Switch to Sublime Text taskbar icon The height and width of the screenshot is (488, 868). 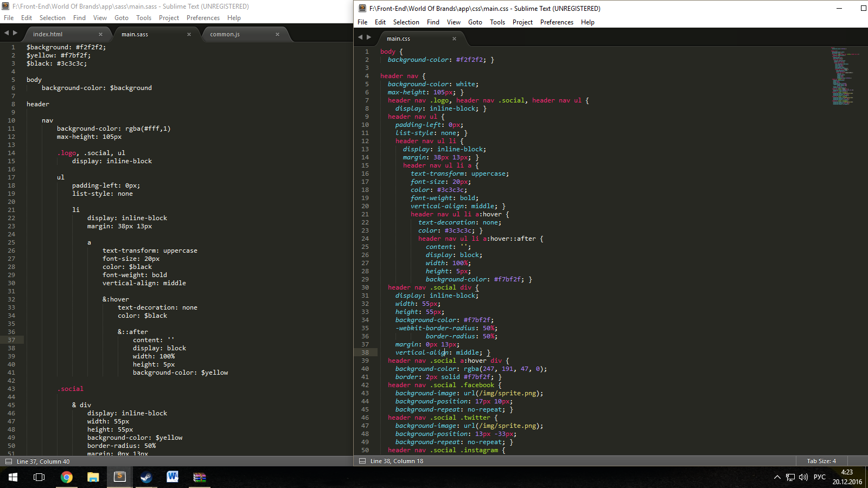120,477
